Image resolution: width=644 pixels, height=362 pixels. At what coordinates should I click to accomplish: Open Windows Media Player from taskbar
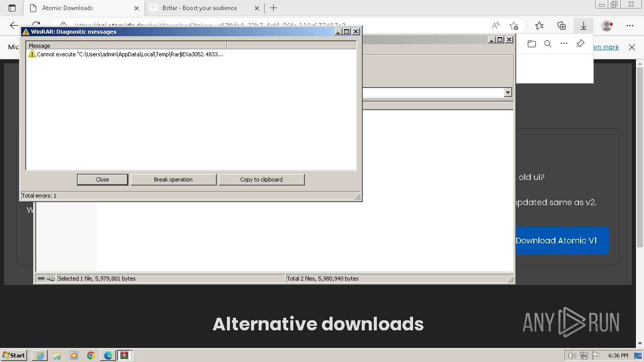[74, 355]
